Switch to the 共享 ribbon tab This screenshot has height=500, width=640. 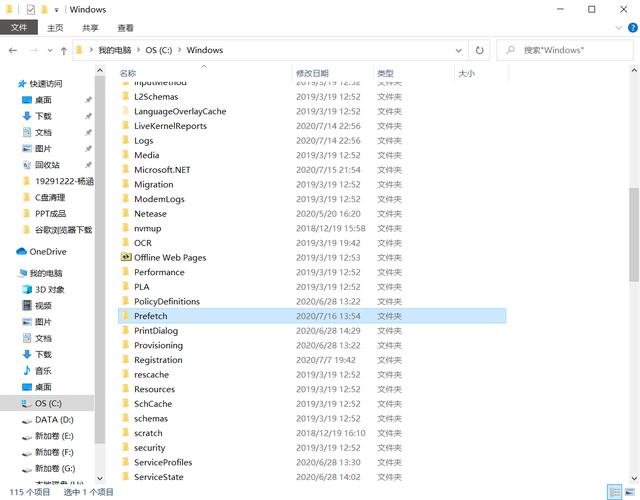(90, 28)
